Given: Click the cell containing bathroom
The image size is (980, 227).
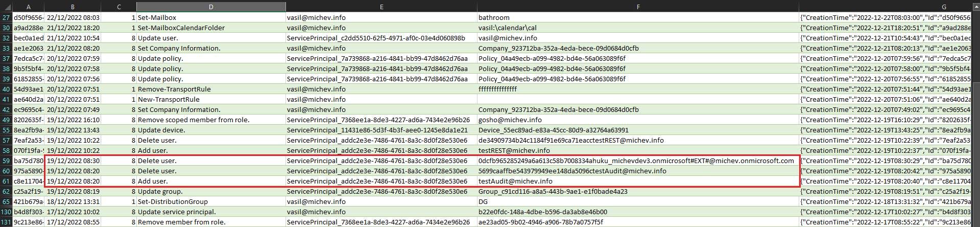Looking at the screenshot, I should tap(494, 17).
